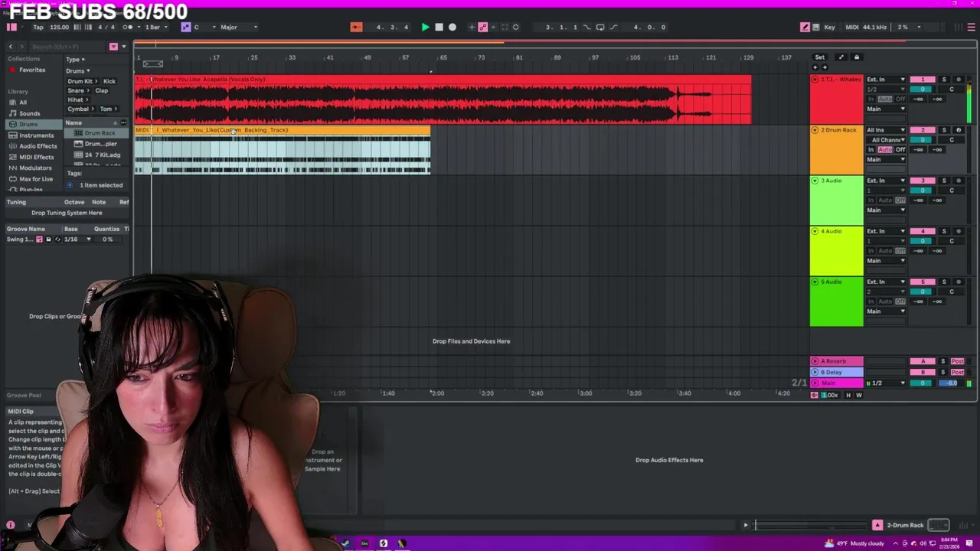Click the MIDI map mode button
Image resolution: width=980 pixels, height=551 pixels.
[x=852, y=28]
